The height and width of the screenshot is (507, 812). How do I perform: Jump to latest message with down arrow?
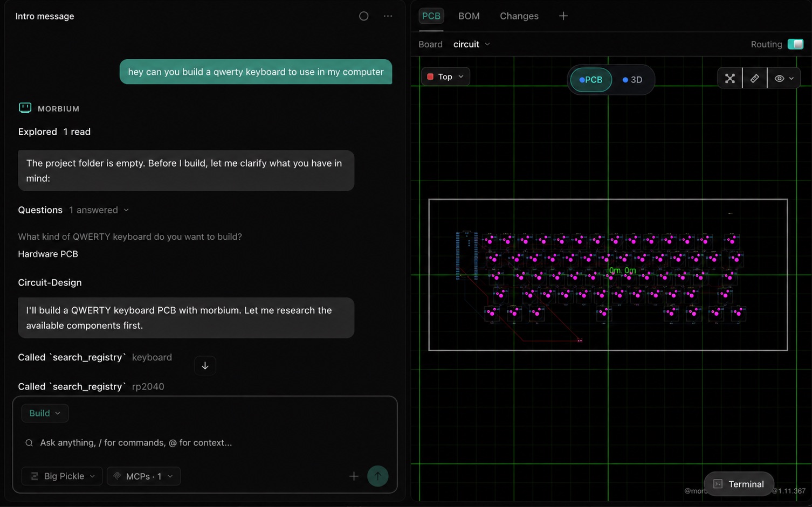205,365
